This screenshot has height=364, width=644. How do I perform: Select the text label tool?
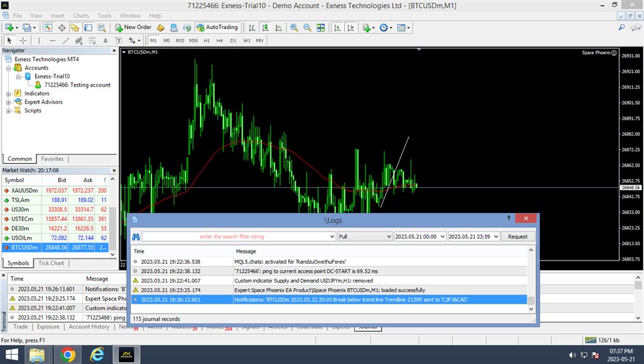pyautogui.click(x=118, y=40)
